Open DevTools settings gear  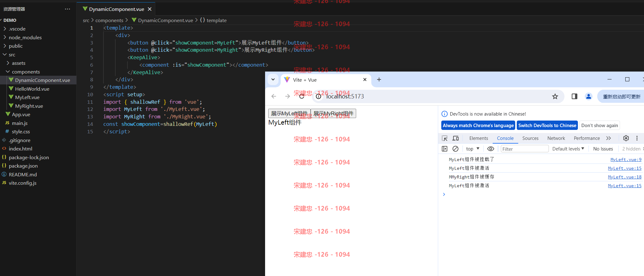coord(626,138)
